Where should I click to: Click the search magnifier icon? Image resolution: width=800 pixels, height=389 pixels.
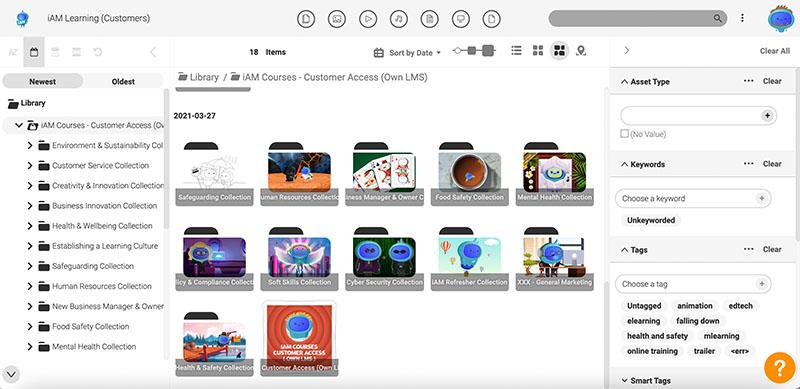(717, 18)
